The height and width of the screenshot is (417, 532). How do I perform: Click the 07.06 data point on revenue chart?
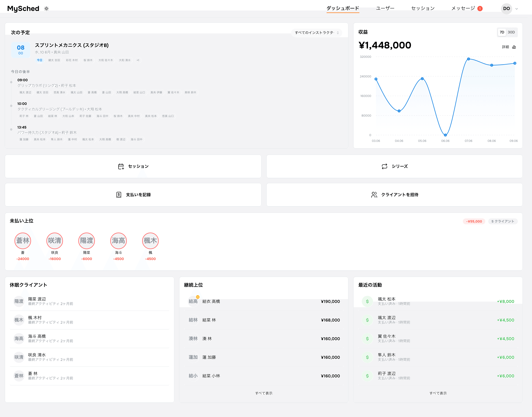click(468, 59)
